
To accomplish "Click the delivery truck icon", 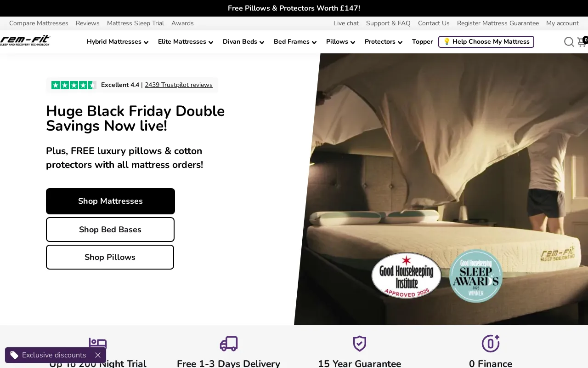I will coord(229,344).
